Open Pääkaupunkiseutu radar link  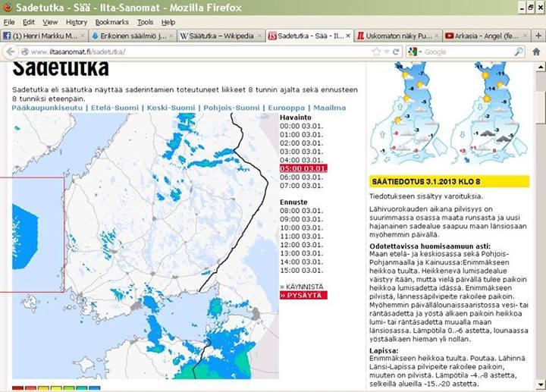coord(47,108)
